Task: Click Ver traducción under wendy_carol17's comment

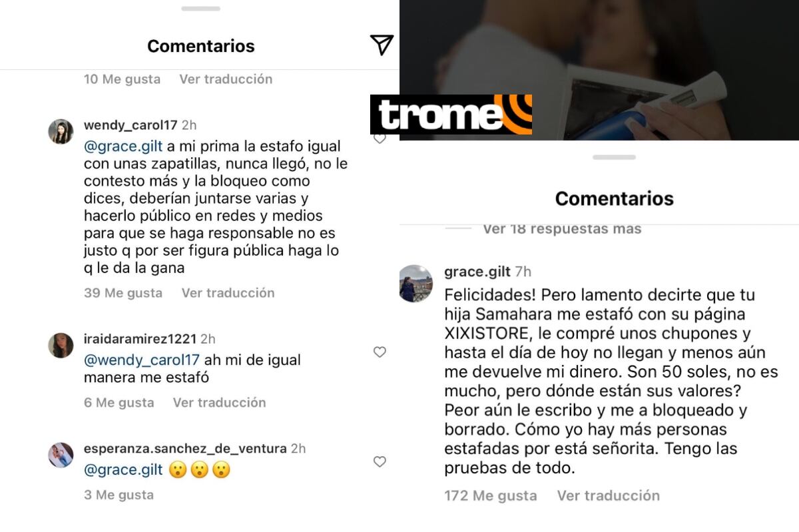Action: 228,292
